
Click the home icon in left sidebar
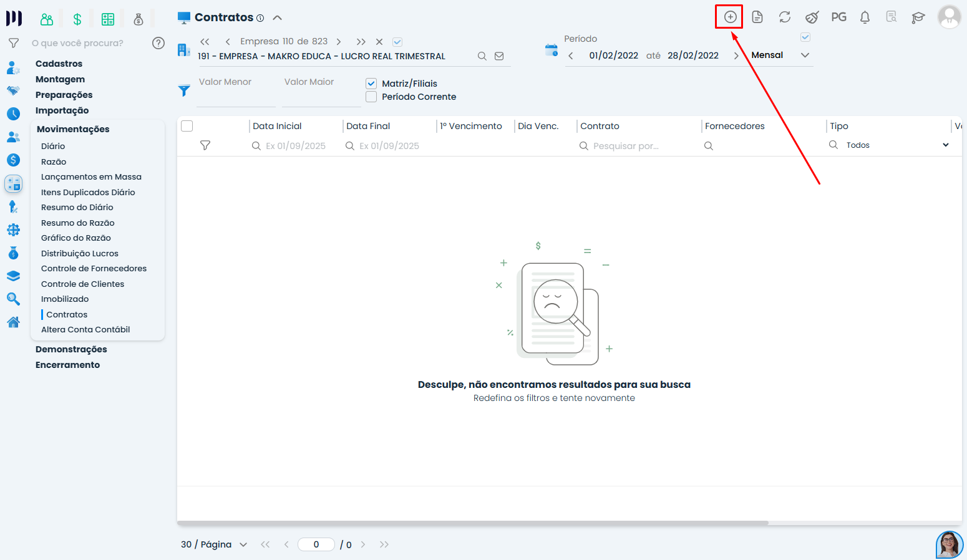tap(13, 322)
